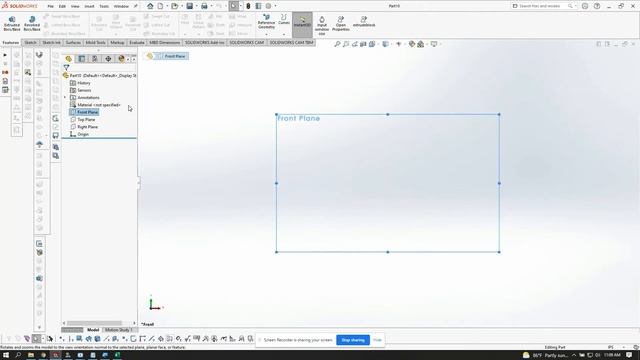Switch to the MBD Dimensions tab
Image resolution: width=640 pixels, height=360 pixels.
click(164, 42)
